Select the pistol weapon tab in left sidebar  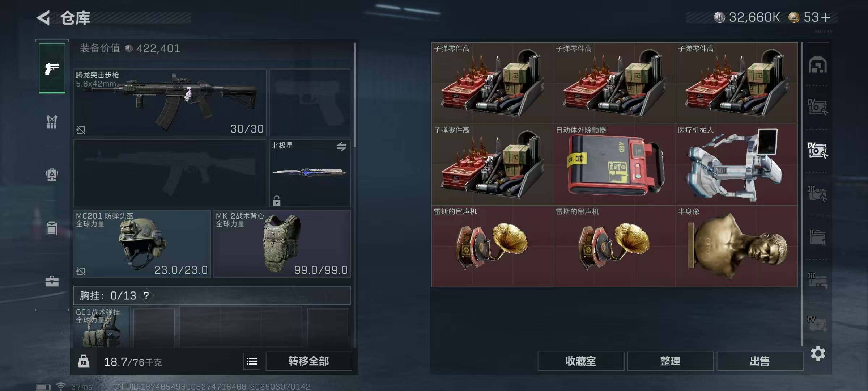52,68
